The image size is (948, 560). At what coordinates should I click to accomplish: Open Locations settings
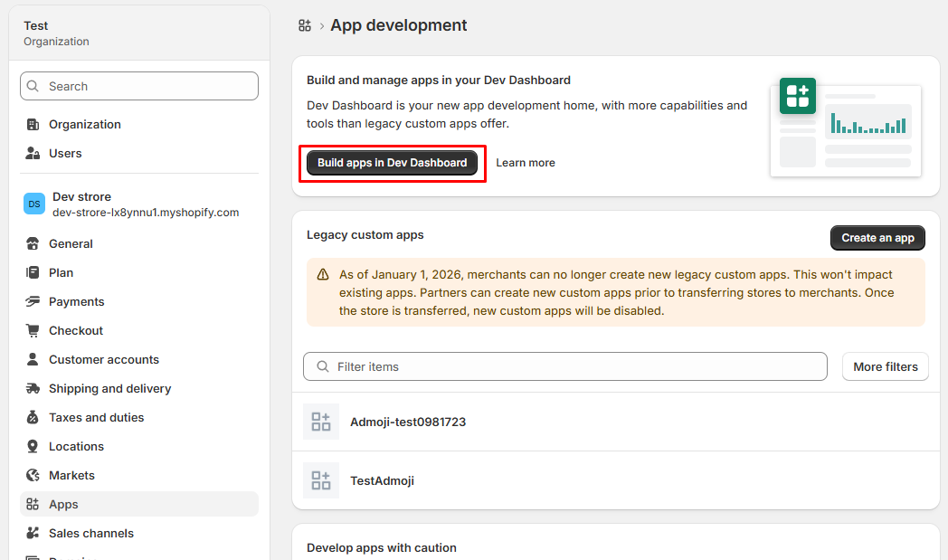pos(139,446)
